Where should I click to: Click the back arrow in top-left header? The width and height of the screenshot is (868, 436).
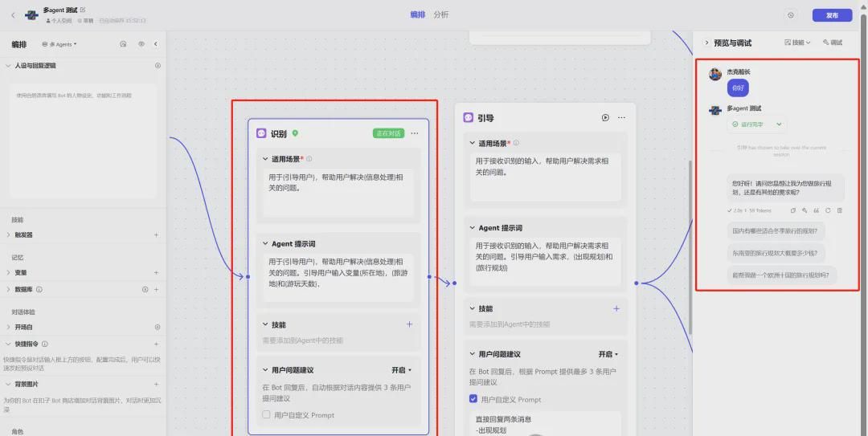click(13, 15)
